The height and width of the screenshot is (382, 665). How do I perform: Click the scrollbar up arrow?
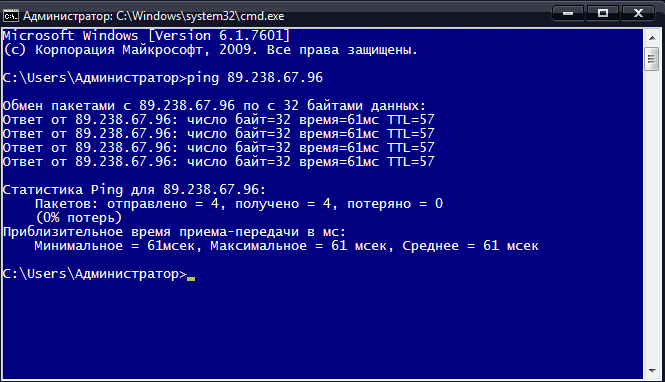coord(652,38)
